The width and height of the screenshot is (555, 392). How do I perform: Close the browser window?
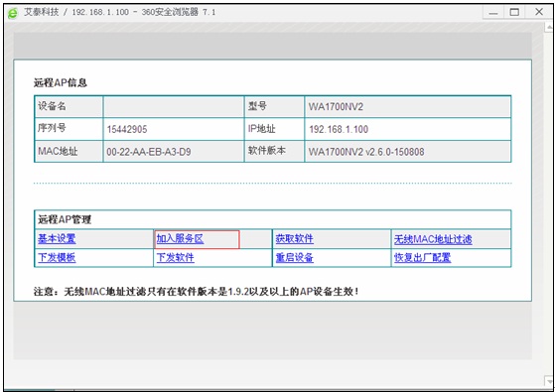pos(539,12)
